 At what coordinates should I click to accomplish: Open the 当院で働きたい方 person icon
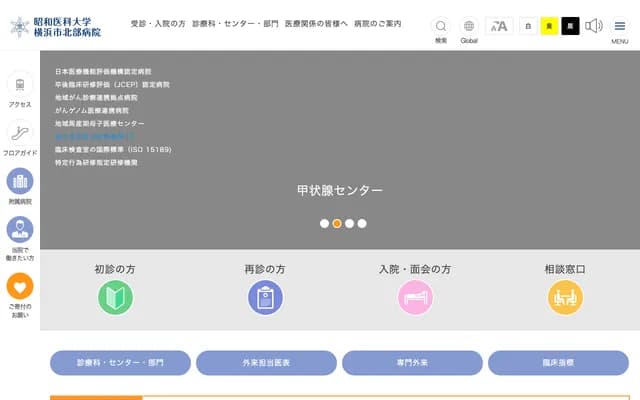[20, 230]
